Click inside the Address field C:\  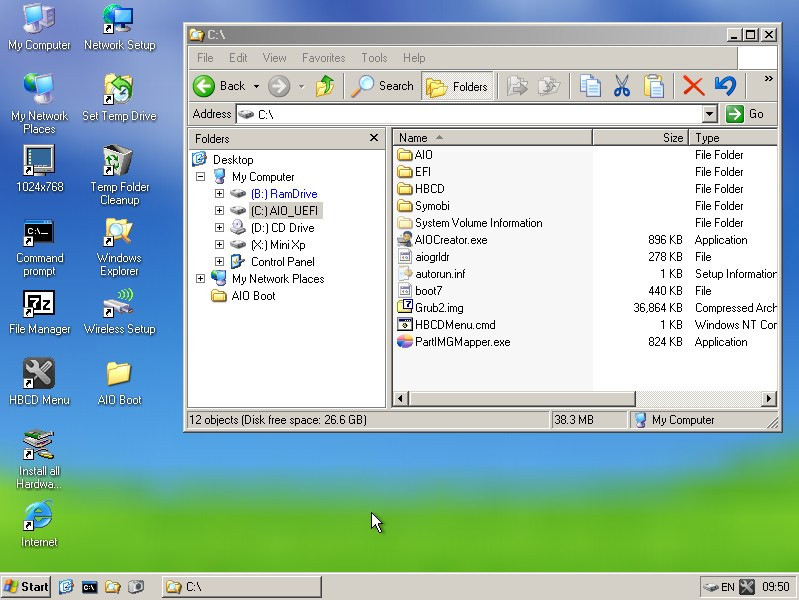[469, 114]
